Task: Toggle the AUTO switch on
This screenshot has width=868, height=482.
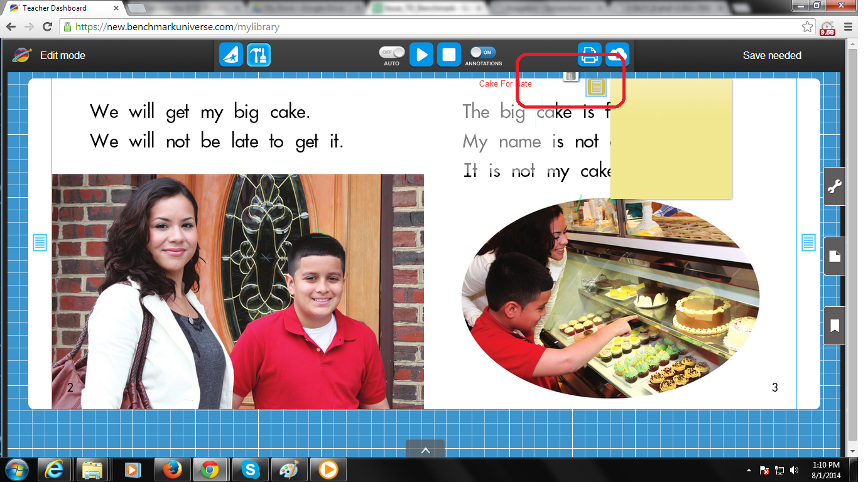Action: (x=391, y=53)
